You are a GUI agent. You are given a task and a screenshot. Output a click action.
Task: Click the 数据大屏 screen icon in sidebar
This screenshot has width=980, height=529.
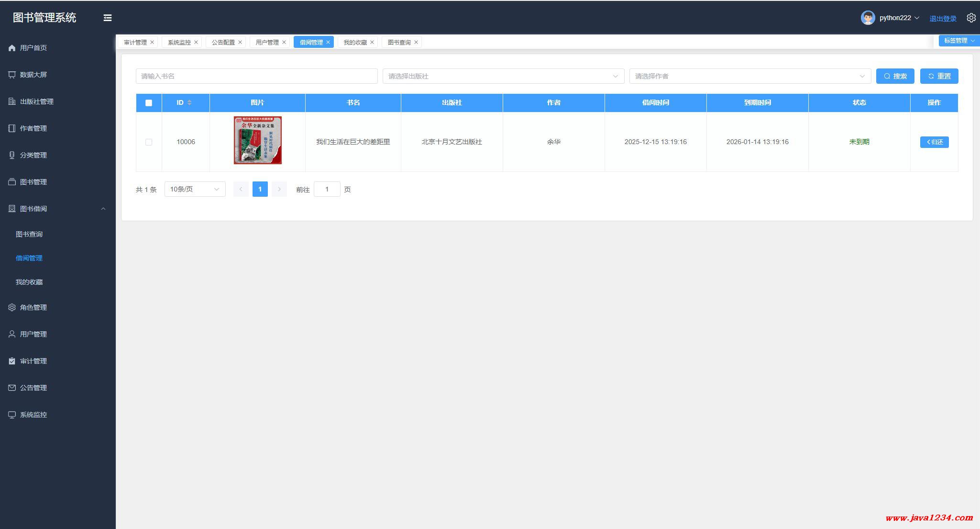pos(12,75)
